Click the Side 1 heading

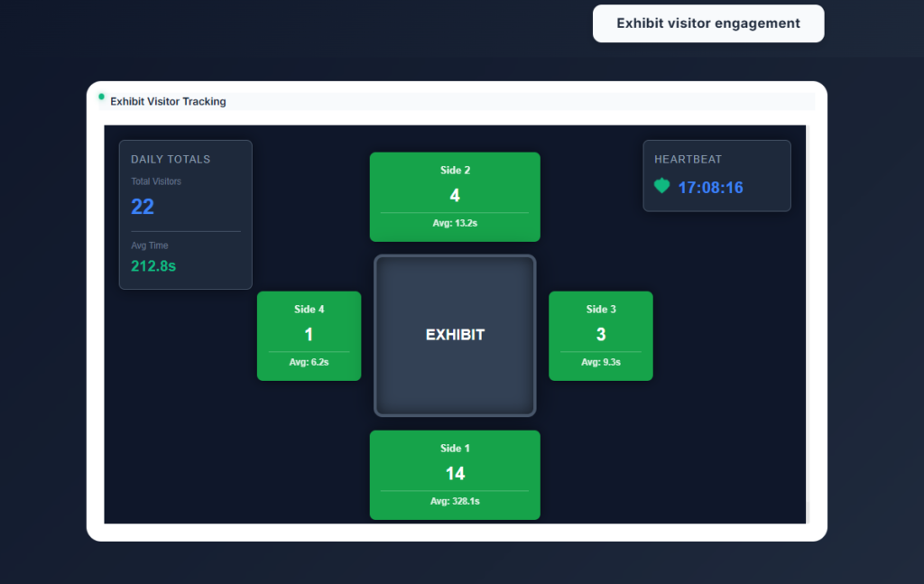coord(455,449)
